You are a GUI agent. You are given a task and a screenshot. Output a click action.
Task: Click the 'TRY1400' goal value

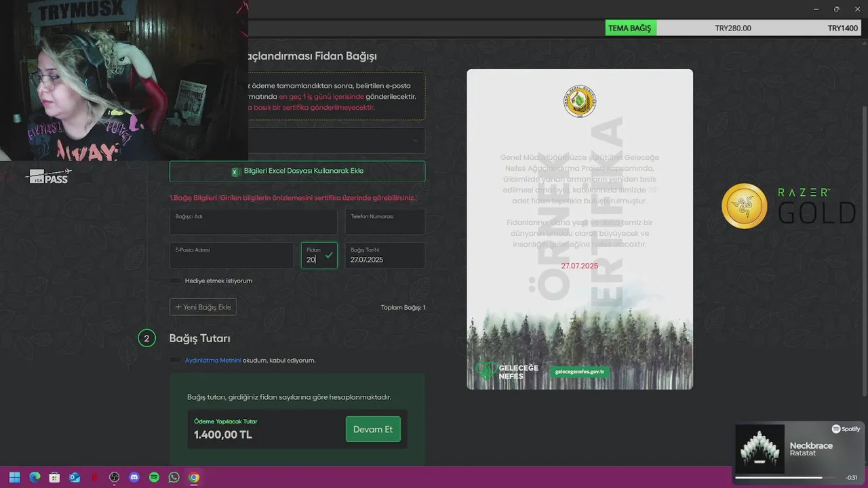pyautogui.click(x=843, y=28)
